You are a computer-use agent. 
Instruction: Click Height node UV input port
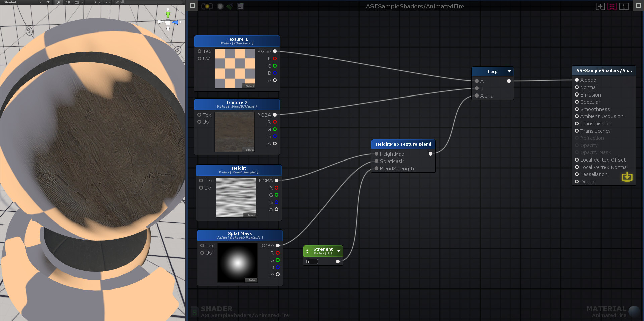[201, 188]
